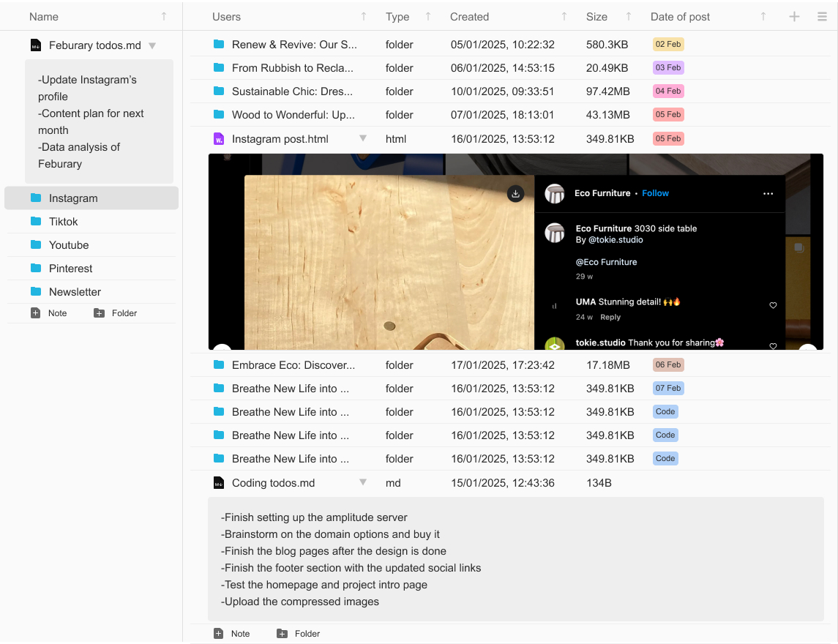Sort by the Type column arrow

(x=428, y=17)
